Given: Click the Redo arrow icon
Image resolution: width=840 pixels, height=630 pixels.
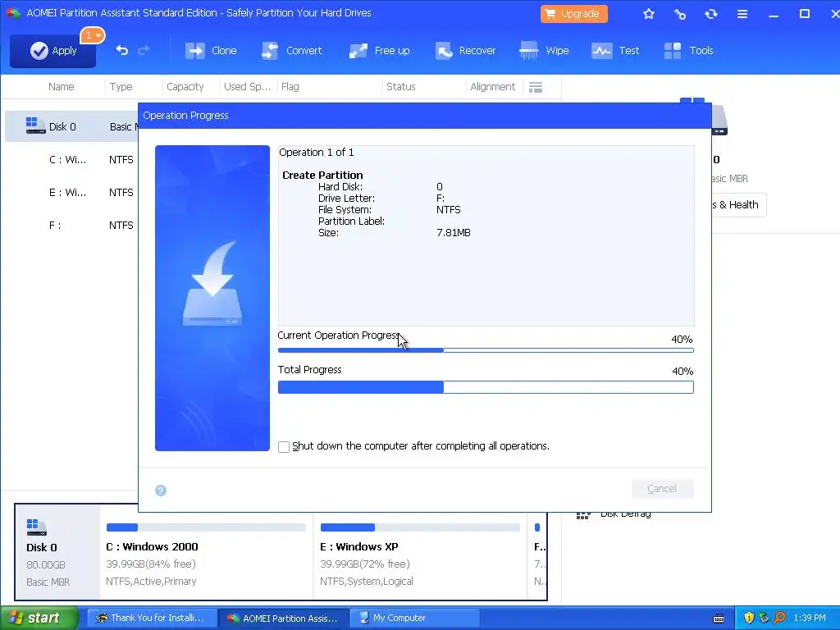Looking at the screenshot, I should (144, 50).
